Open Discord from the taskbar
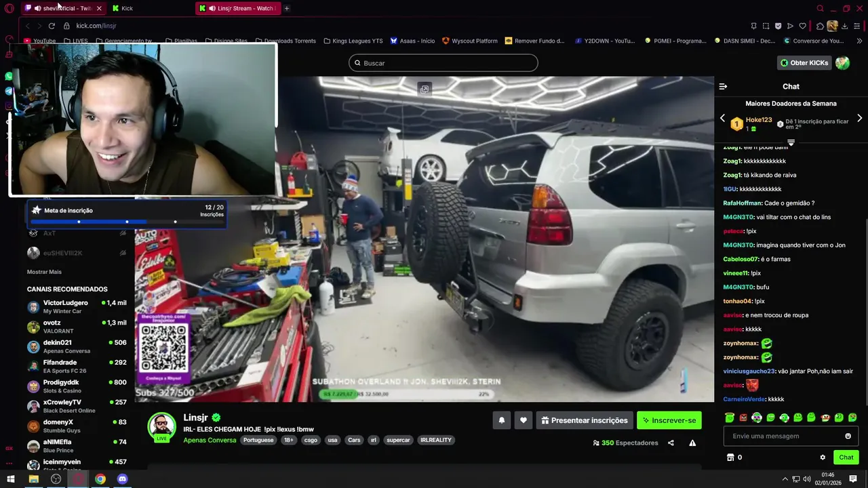868x488 pixels. (123, 479)
